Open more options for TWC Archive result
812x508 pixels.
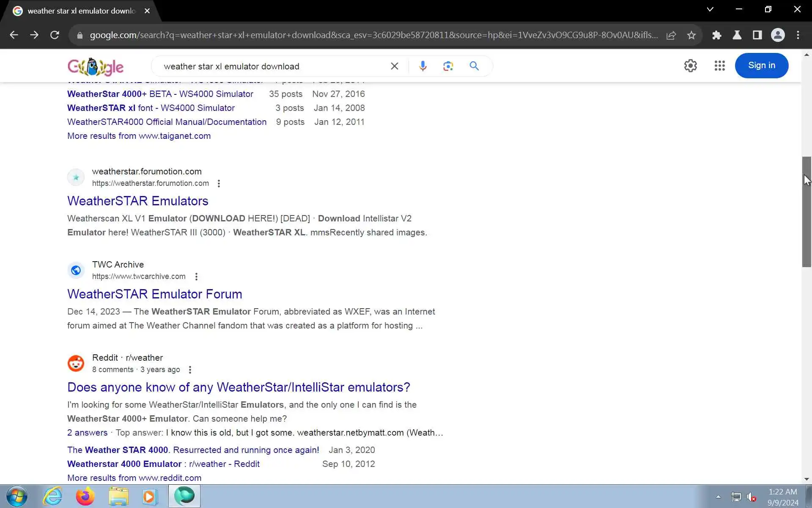[196, 276]
